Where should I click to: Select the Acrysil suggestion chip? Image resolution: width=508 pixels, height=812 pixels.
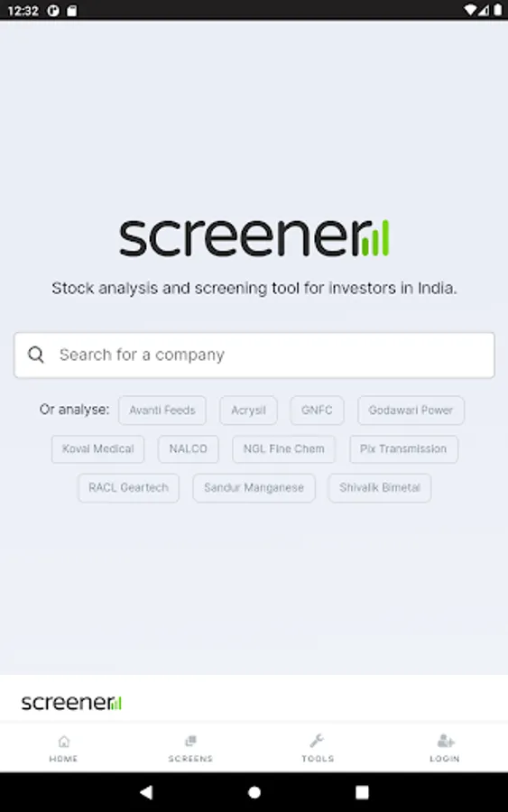click(x=248, y=411)
